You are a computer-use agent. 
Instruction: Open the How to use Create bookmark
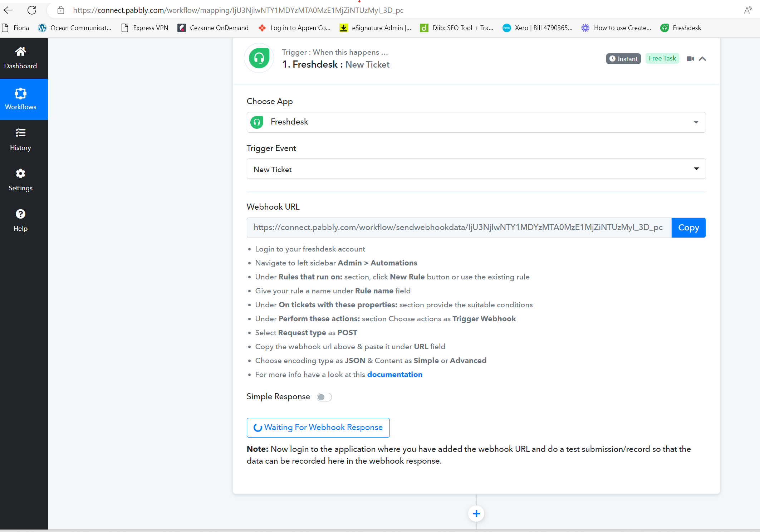(616, 28)
